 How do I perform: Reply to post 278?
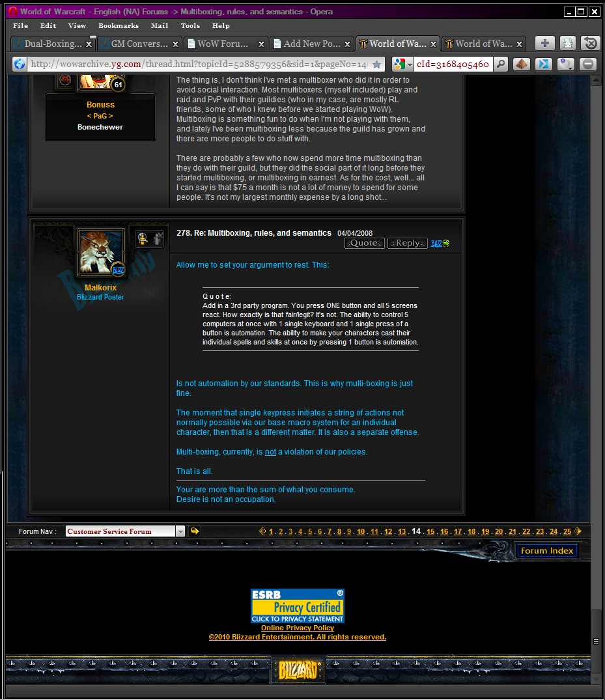(x=407, y=244)
